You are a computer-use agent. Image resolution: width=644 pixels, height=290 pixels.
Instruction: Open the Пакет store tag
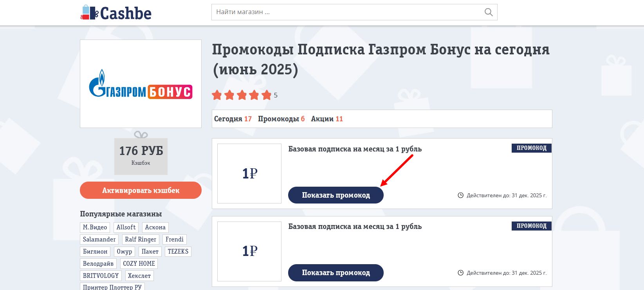(x=150, y=252)
